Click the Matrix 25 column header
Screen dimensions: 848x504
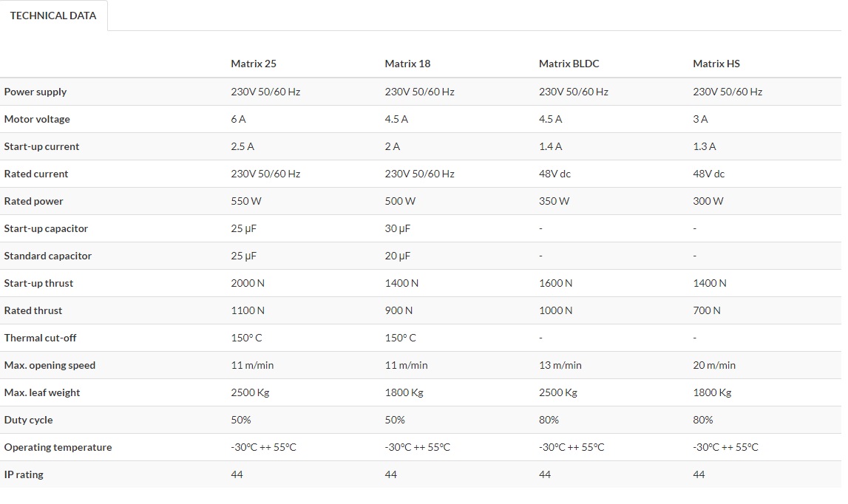[x=254, y=64]
